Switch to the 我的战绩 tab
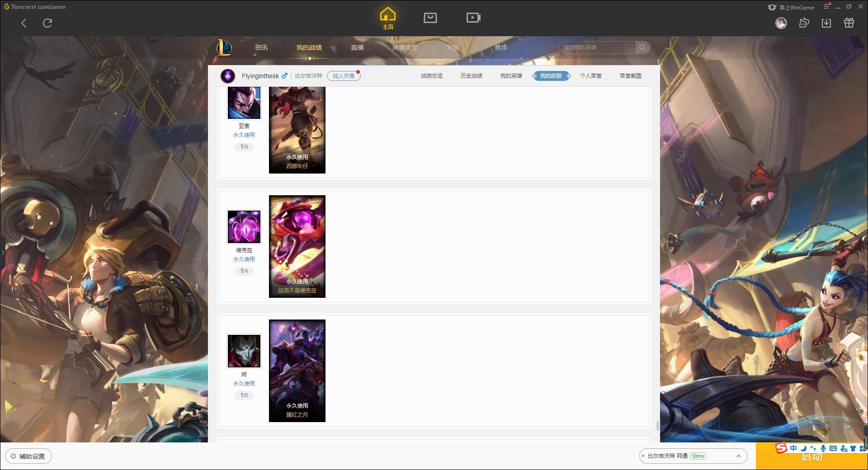 coord(309,47)
